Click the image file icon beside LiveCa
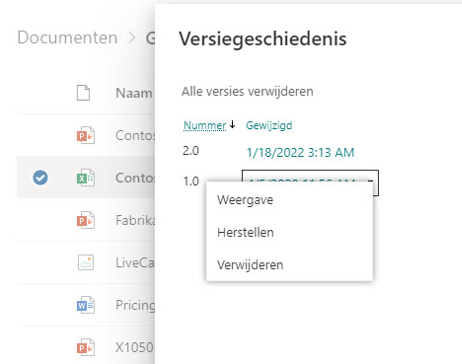The height and width of the screenshot is (364, 462). [x=86, y=262]
